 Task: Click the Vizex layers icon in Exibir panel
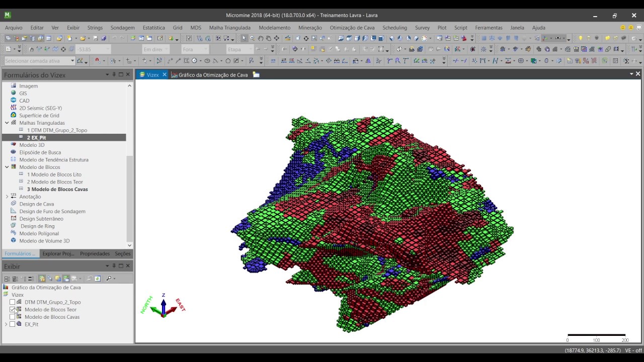[6, 295]
